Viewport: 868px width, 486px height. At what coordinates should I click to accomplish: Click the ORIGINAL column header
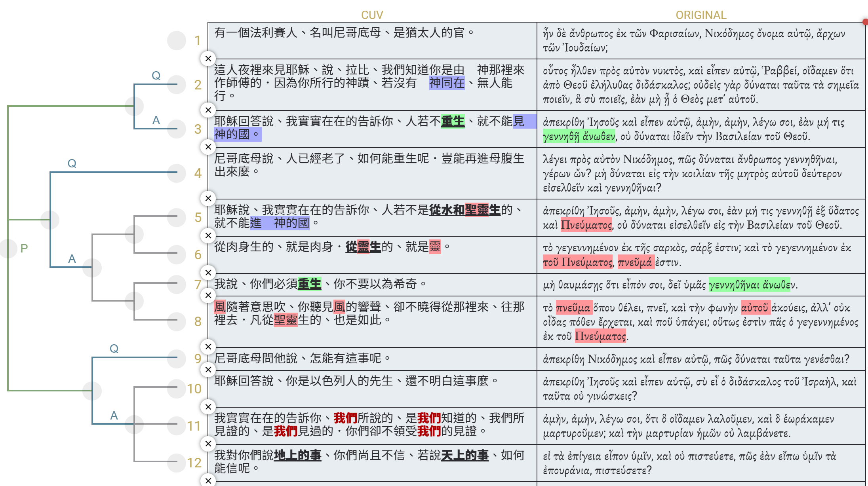[x=701, y=15]
